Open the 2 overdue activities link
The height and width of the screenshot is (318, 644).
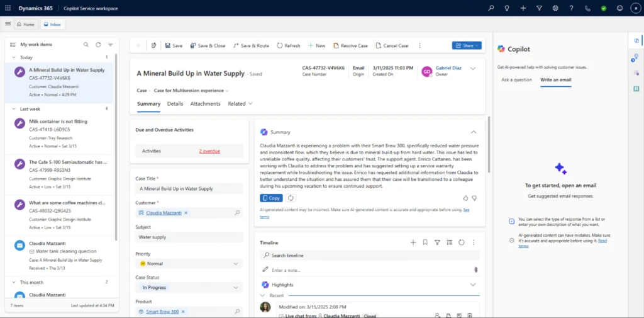209,151
